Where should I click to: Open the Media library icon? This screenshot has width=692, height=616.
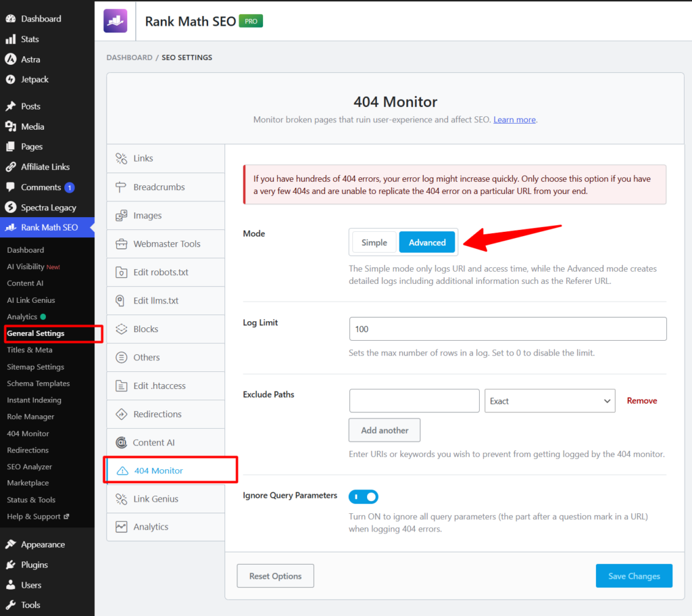[11, 126]
